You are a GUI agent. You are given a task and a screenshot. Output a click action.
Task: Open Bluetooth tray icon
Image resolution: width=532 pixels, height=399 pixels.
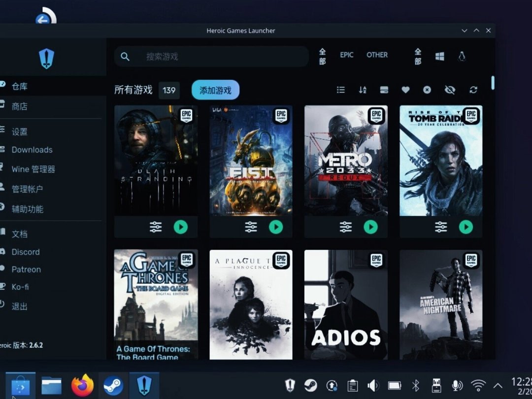(x=415, y=386)
